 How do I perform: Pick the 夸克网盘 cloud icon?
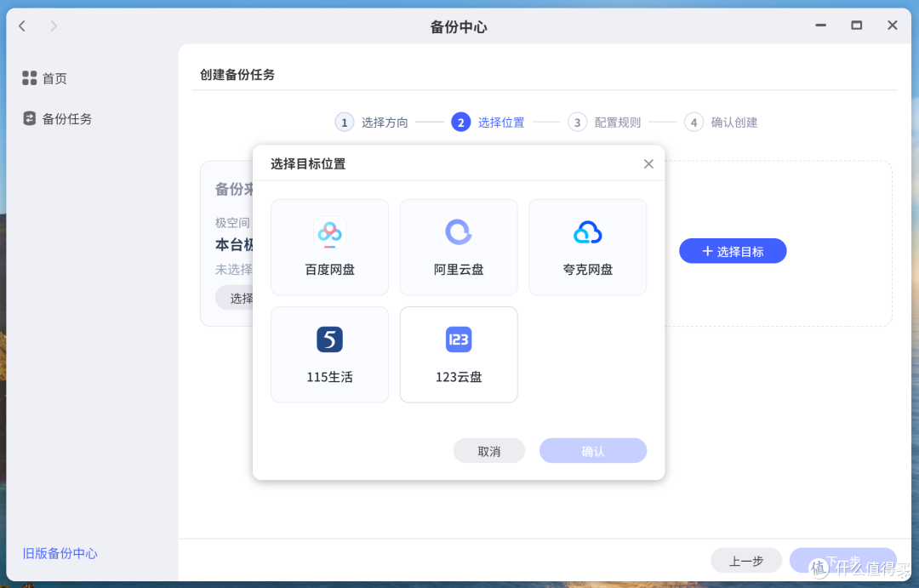[x=587, y=232]
